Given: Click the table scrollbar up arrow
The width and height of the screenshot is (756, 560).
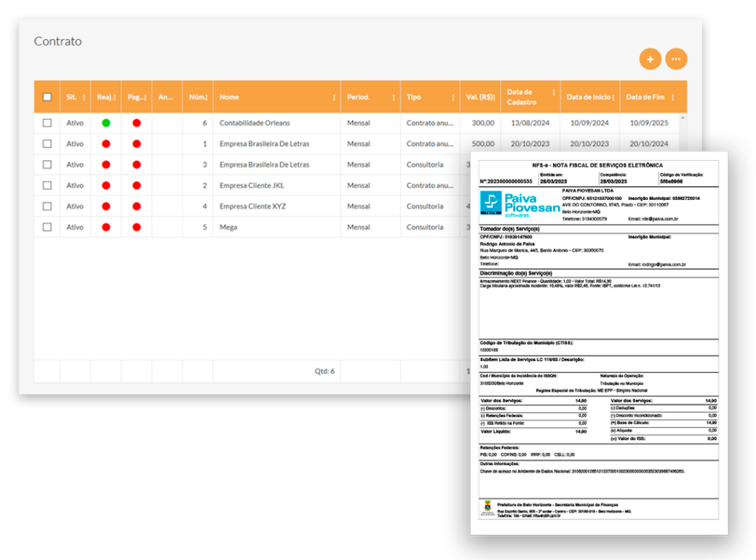Looking at the screenshot, I should pos(682,117).
